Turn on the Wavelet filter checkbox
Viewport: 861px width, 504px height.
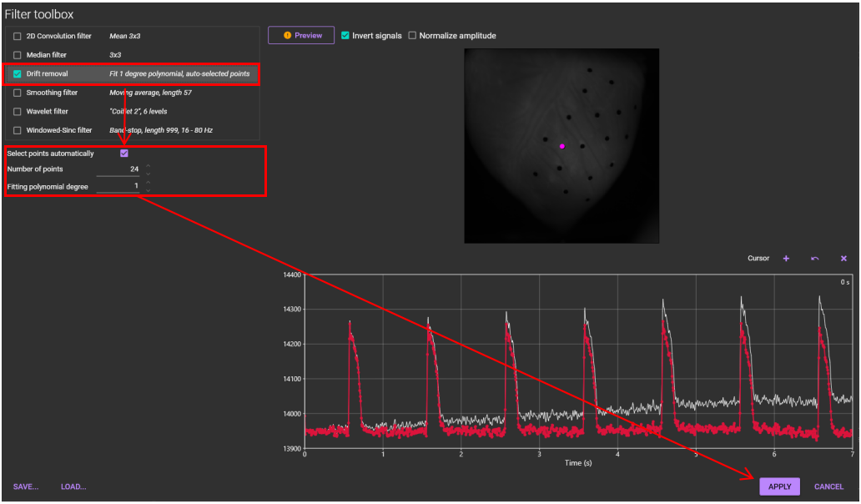pyautogui.click(x=18, y=112)
